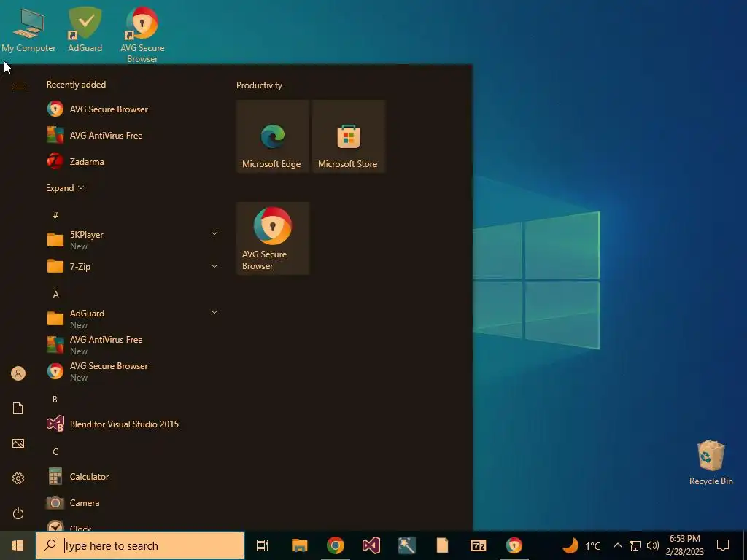Open the AVG Secure Browser pinned tile
The height and width of the screenshot is (560, 747).
273,238
